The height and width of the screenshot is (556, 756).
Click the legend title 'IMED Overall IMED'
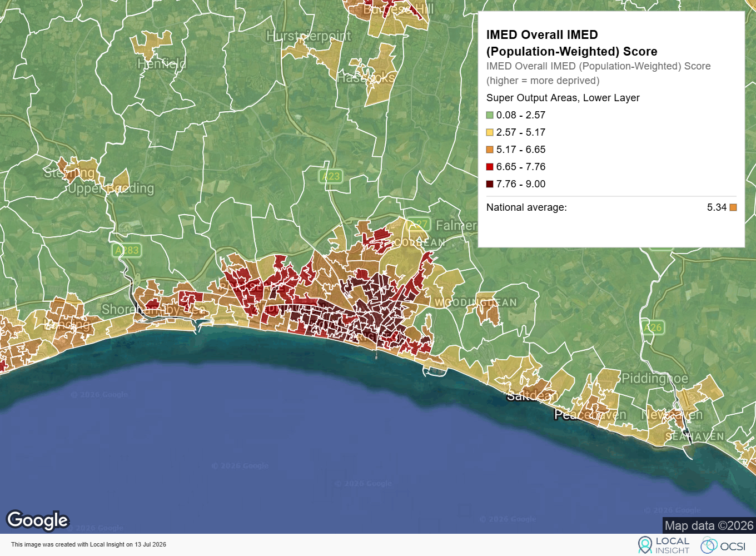pos(542,34)
